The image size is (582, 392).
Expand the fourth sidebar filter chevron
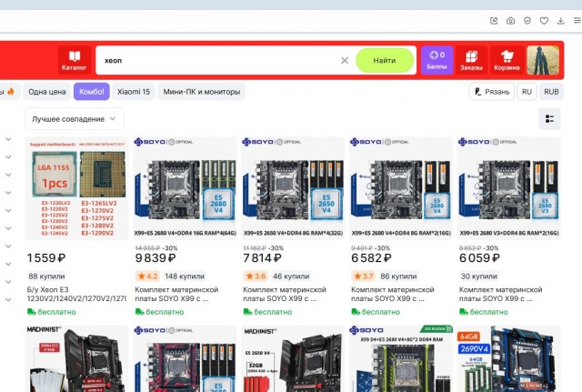point(8,193)
